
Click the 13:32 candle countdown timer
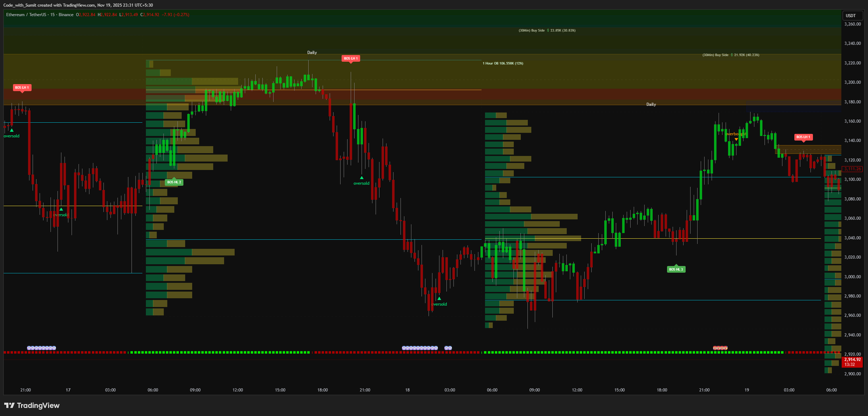click(850, 364)
